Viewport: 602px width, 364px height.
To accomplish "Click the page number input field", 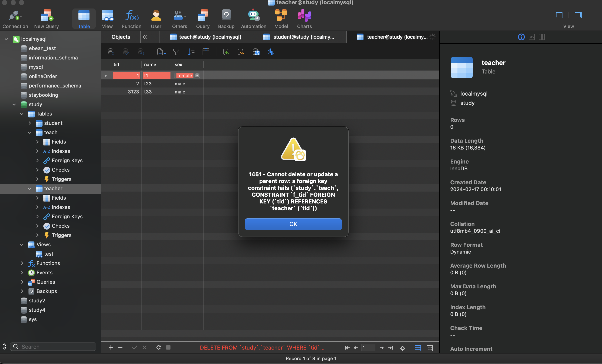I will (368, 348).
